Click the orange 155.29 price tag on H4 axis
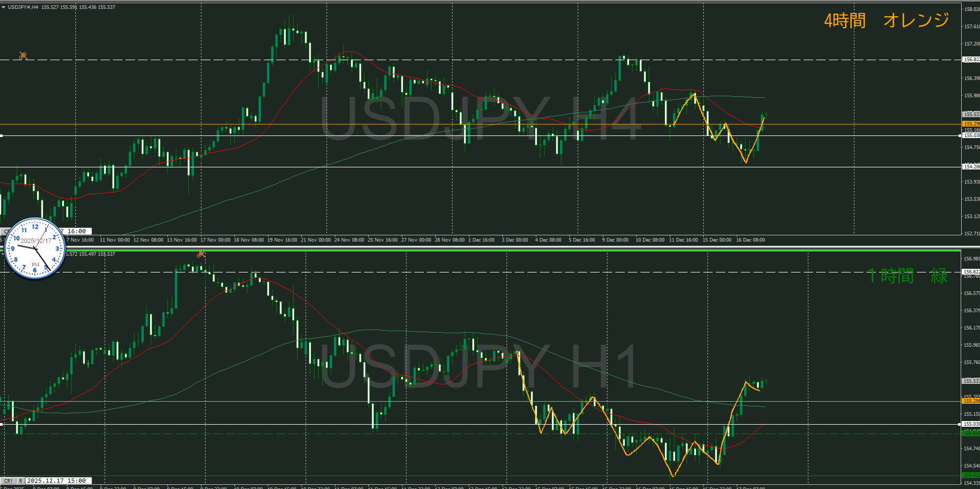 (971, 124)
